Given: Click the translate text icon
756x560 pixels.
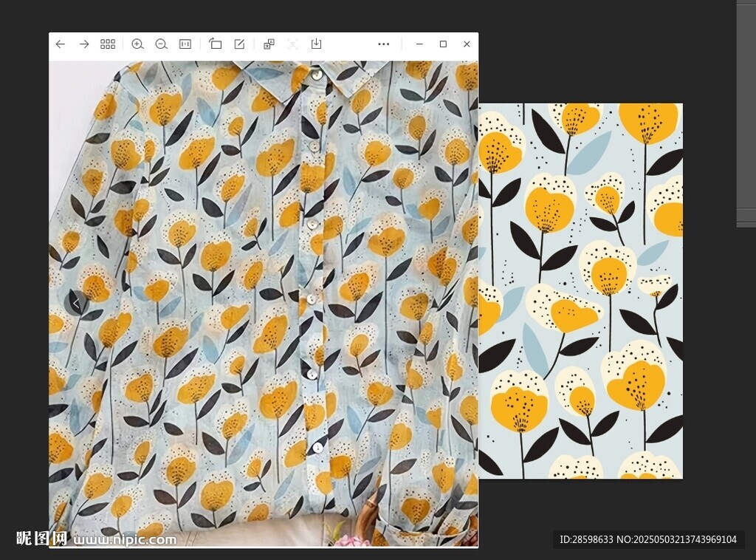Looking at the screenshot, I should pos(269,44).
